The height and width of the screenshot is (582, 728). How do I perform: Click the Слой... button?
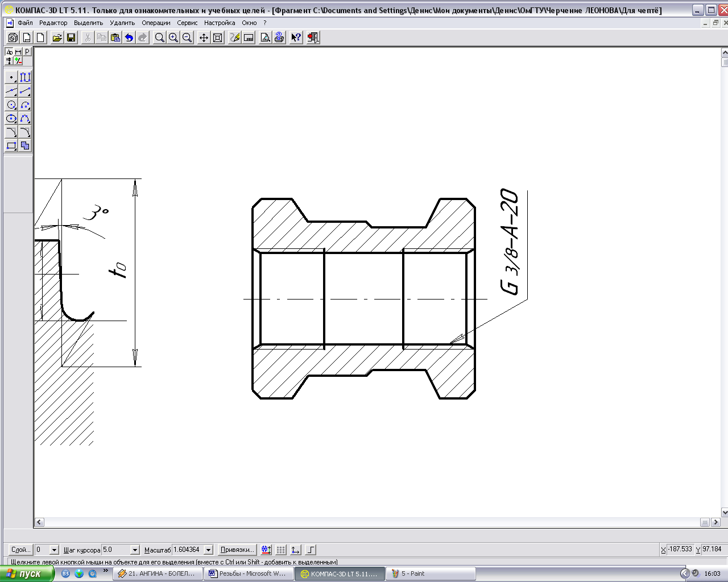click(x=20, y=550)
